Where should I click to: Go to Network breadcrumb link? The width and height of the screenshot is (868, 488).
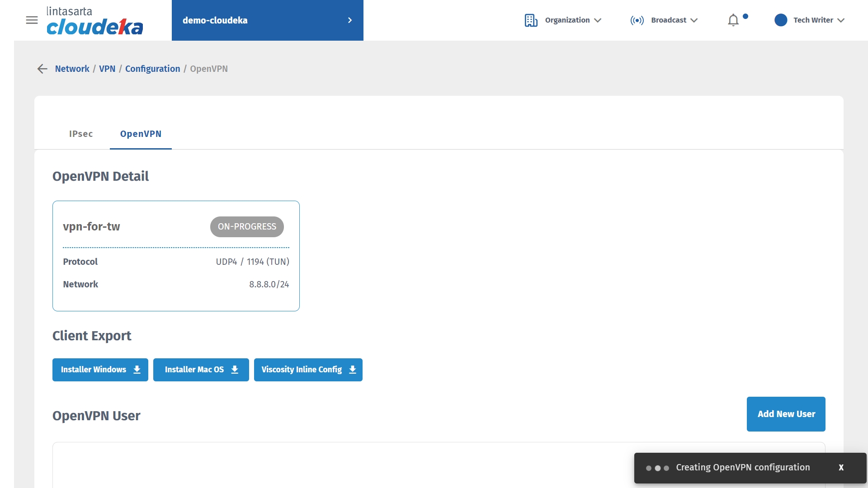[72, 69]
